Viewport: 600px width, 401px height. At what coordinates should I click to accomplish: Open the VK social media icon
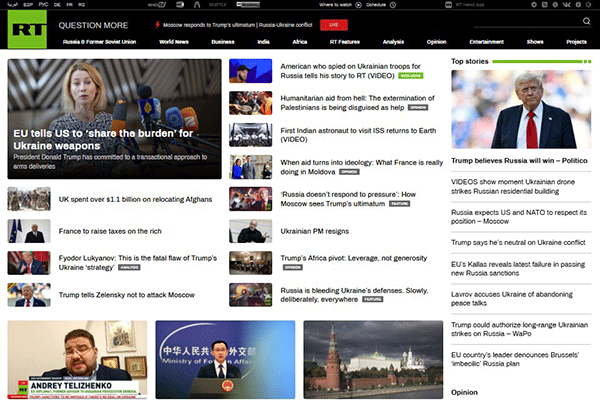tap(566, 5)
